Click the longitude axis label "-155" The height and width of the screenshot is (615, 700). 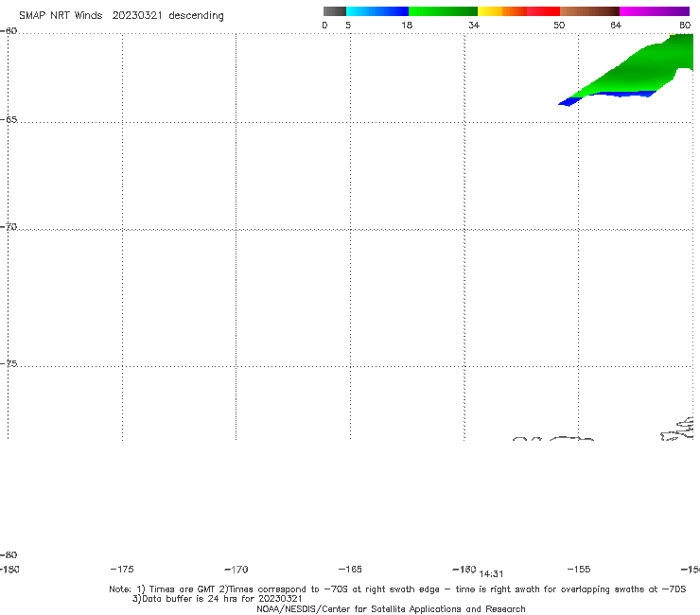(x=579, y=569)
